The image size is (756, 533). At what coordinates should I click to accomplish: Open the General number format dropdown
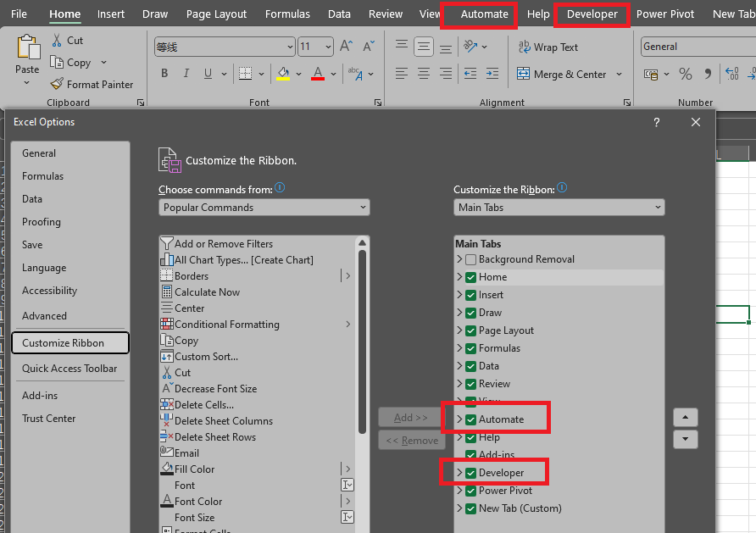pos(698,47)
